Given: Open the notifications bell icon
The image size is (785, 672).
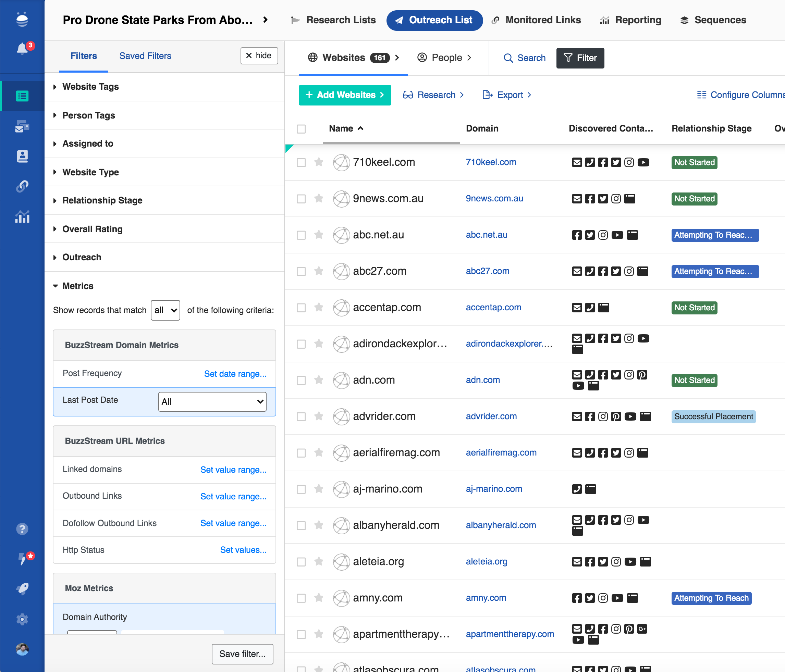Looking at the screenshot, I should pos(22,49).
